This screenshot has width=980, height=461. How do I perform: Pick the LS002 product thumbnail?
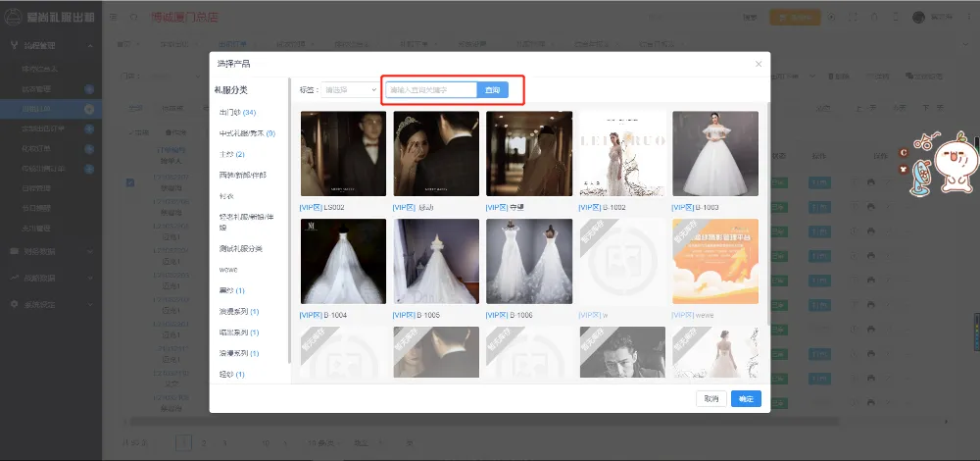343,154
